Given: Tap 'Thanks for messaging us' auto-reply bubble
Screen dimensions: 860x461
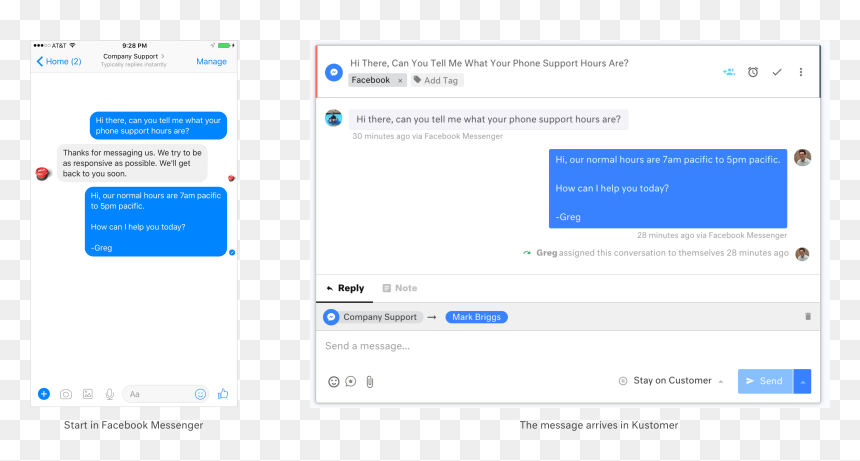Looking at the screenshot, I should click(x=132, y=163).
